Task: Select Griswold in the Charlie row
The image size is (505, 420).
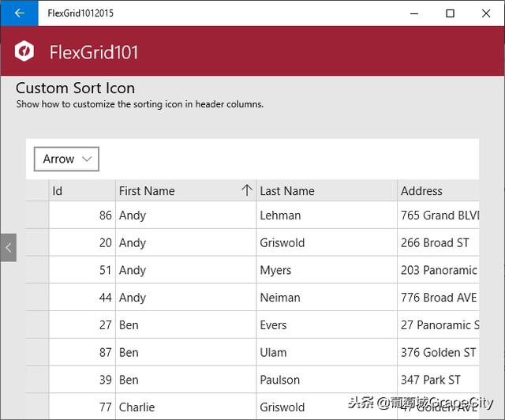Action: pyautogui.click(x=327, y=407)
